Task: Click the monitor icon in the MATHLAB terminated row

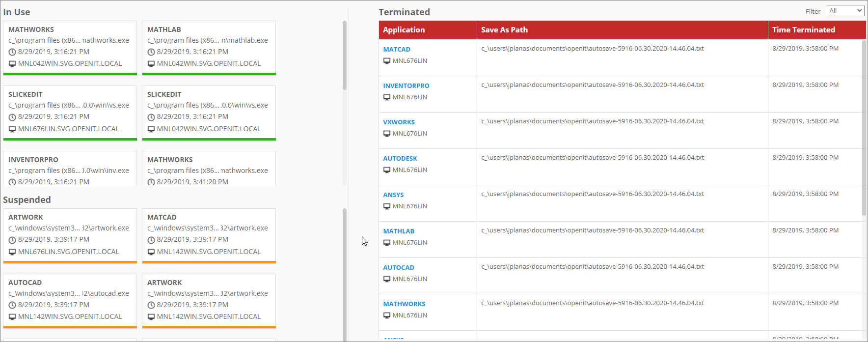Action: point(387,243)
